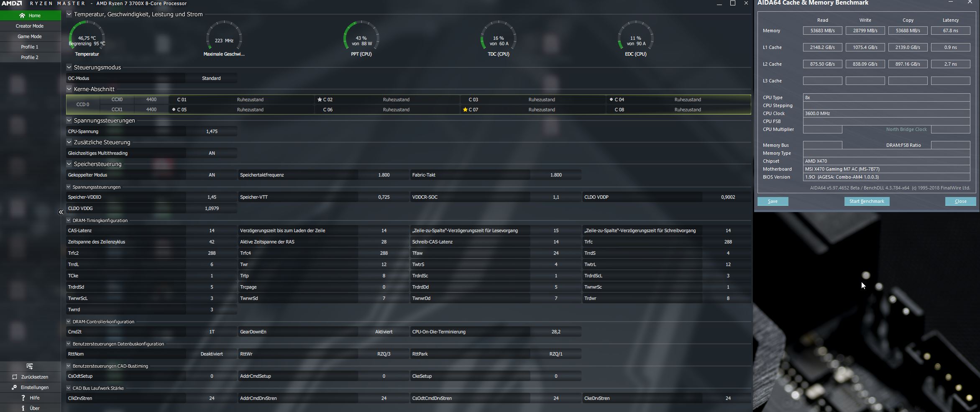Screen dimensions: 980x412
Task: Switch to Game Mode profile
Action: [x=30, y=36]
